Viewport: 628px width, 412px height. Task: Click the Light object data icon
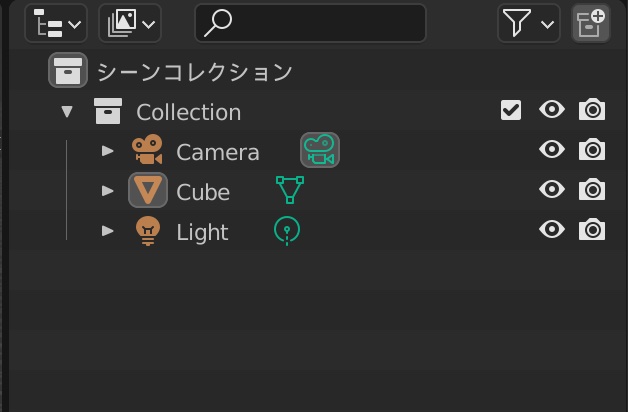pyautogui.click(x=287, y=231)
